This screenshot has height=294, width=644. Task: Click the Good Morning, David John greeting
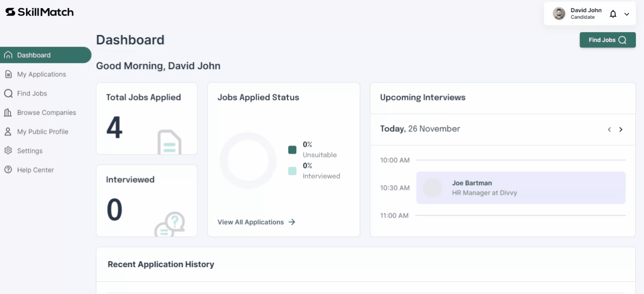click(158, 66)
